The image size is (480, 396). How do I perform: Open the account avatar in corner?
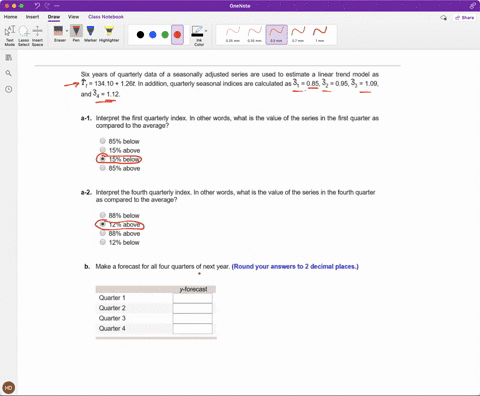[x=8, y=388]
